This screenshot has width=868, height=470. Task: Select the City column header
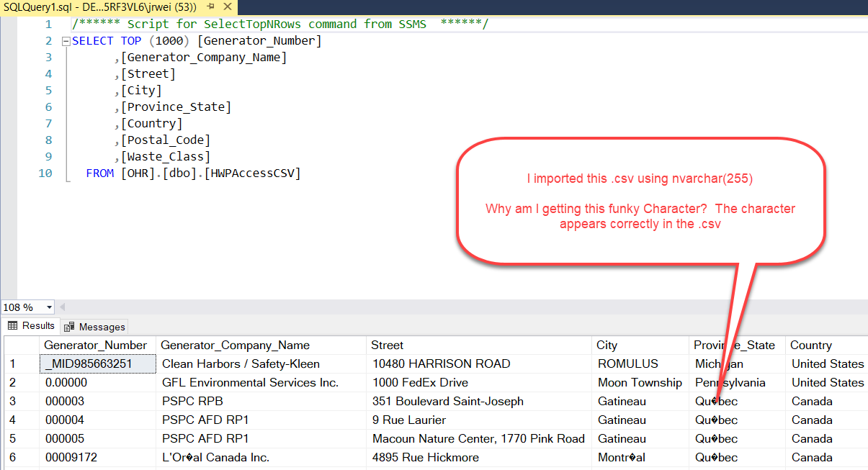pyautogui.click(x=607, y=345)
